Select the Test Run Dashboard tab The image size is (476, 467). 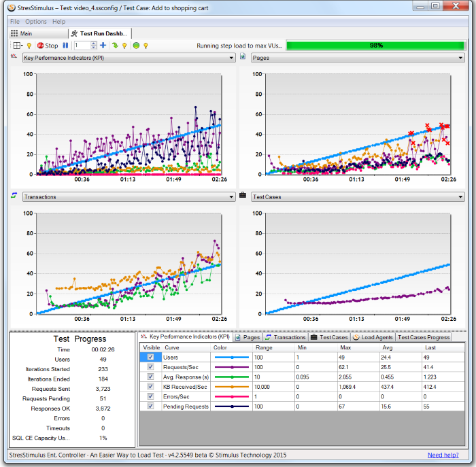pyautogui.click(x=100, y=33)
